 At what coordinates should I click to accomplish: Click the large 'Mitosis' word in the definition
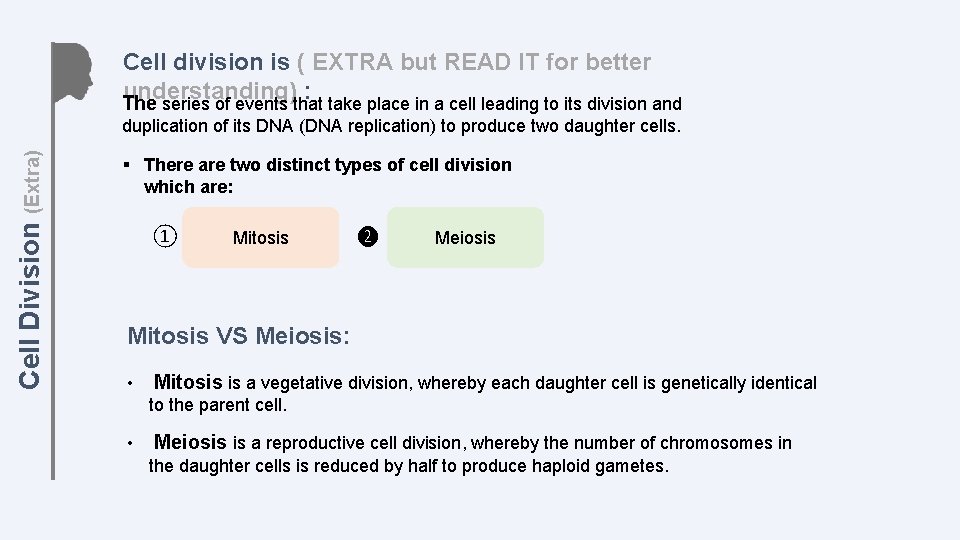(188, 382)
